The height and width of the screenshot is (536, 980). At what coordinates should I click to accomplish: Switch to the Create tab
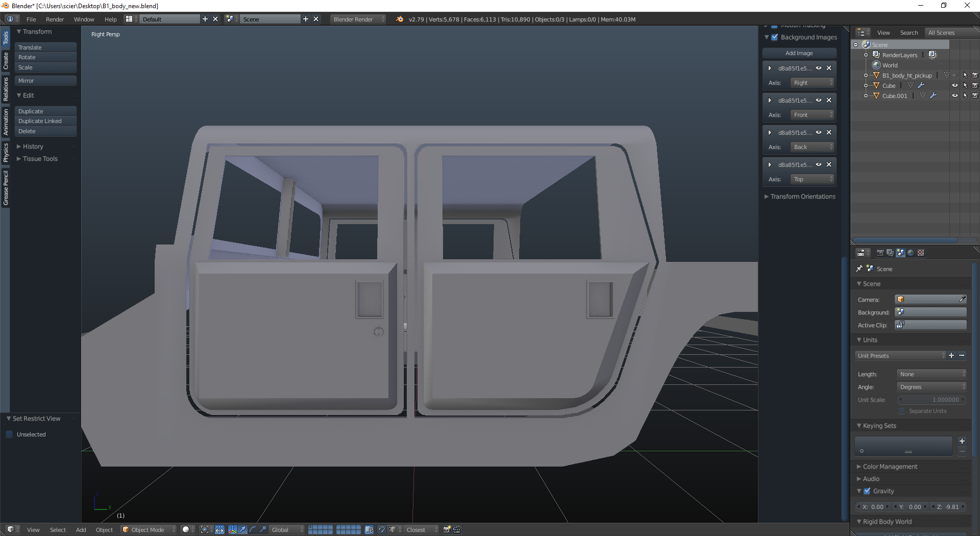tap(6, 61)
